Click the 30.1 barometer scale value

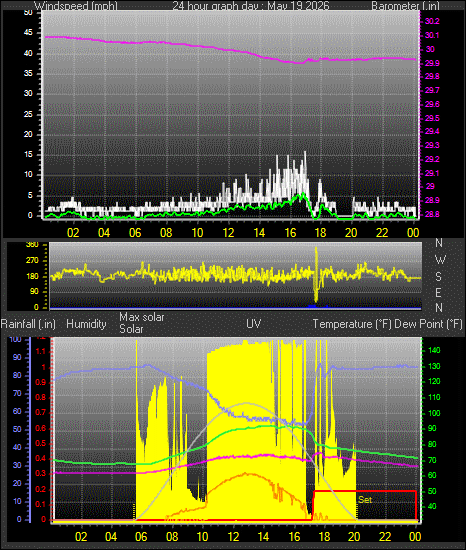[432, 35]
